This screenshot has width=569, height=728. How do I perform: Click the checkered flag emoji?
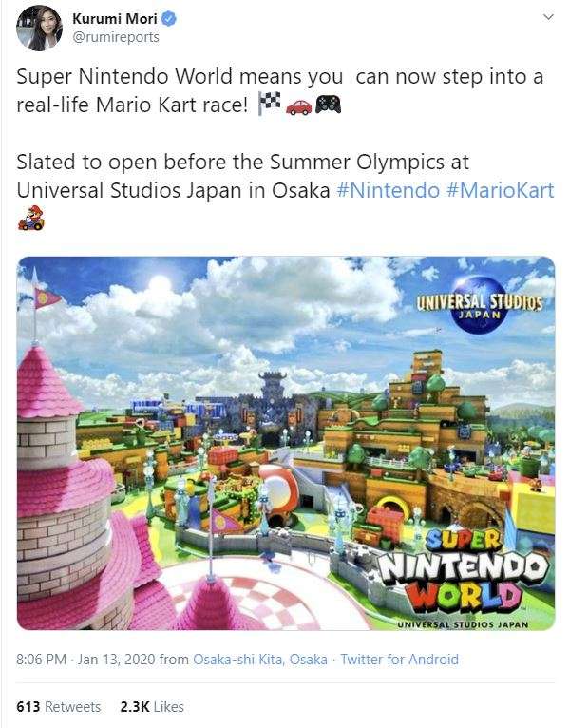pyautogui.click(x=270, y=103)
